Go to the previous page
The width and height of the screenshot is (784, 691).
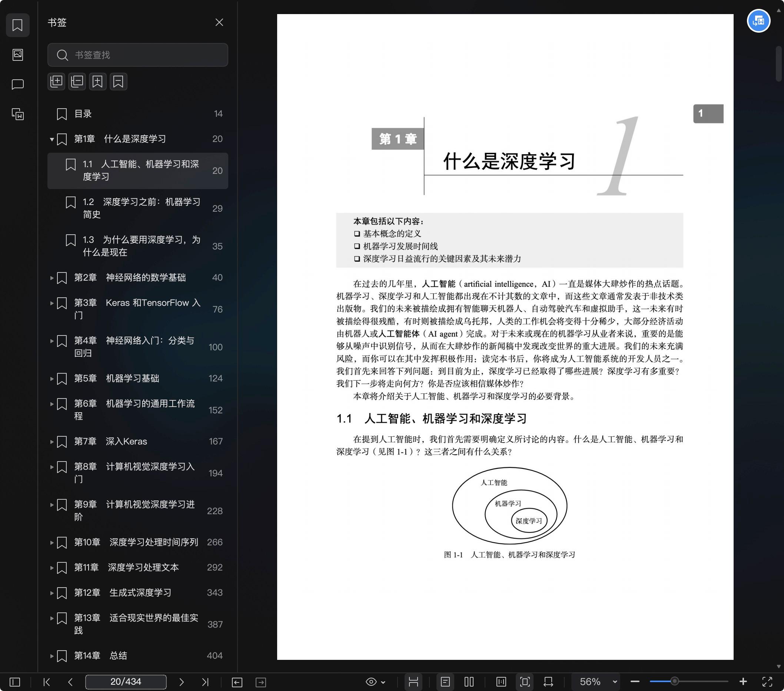click(70, 682)
